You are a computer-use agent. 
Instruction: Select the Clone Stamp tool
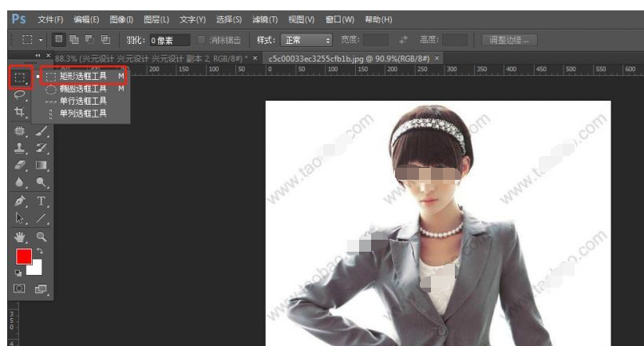point(20,148)
